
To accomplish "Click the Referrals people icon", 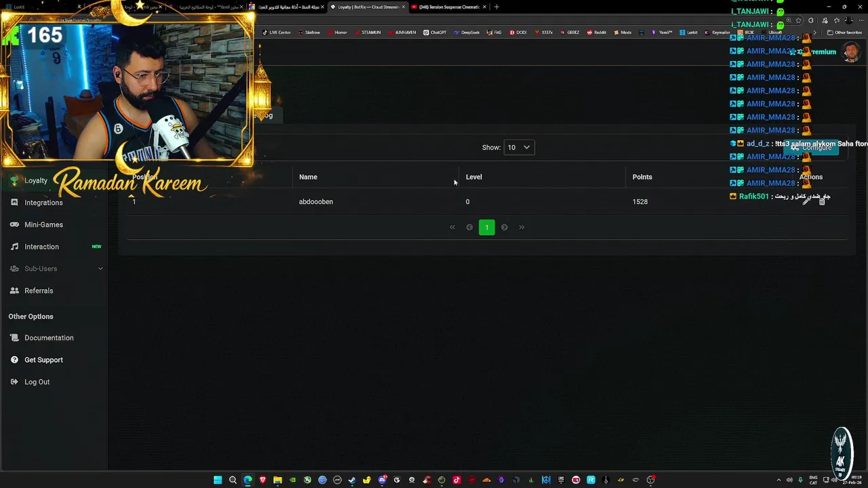I will [14, 291].
